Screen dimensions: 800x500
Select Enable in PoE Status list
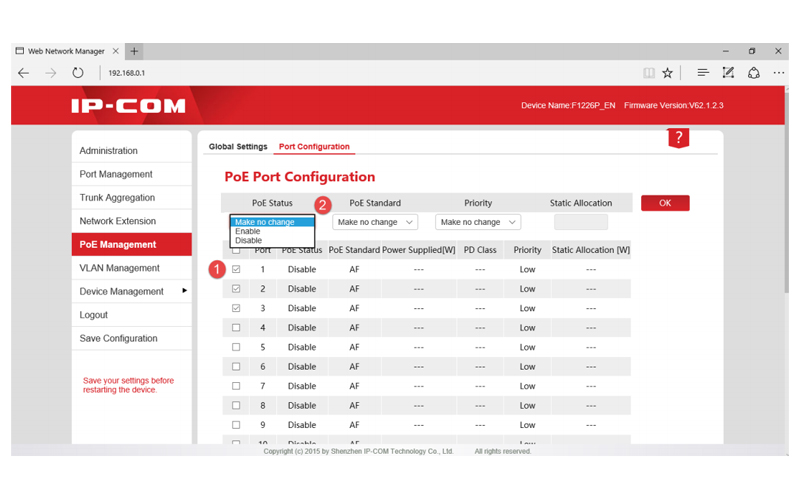(x=272, y=231)
